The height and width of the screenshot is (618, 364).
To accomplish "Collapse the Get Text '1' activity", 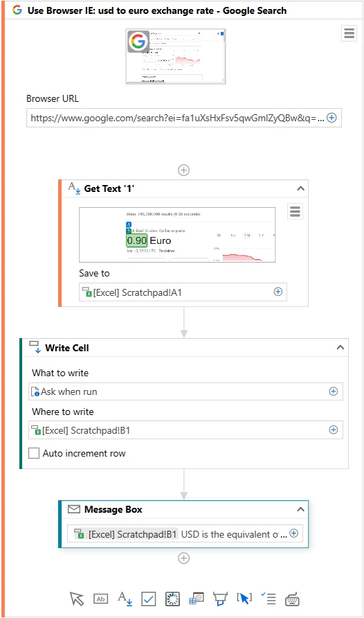I will (300, 188).
